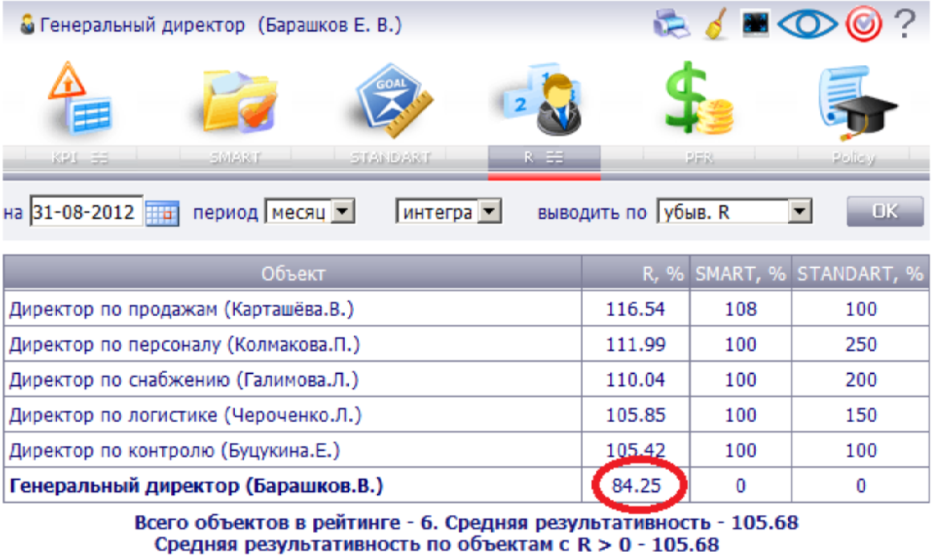Switch to the R rating tab
The width and height of the screenshot is (934, 560).
coord(543,157)
